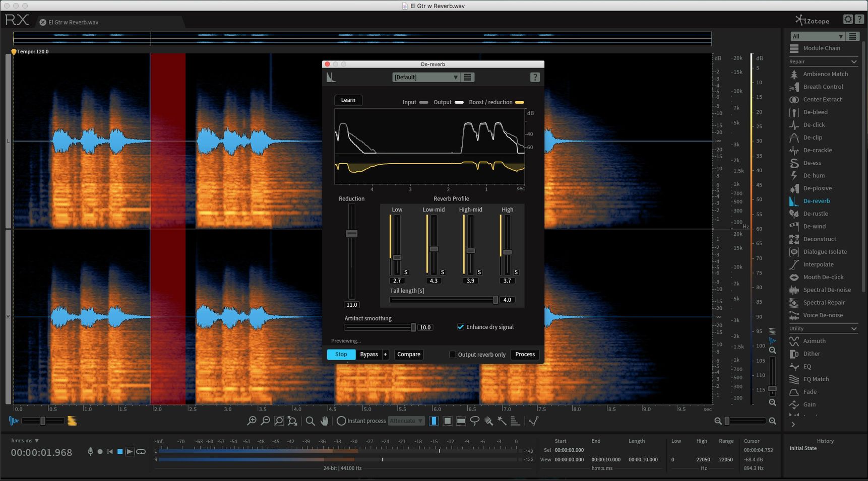Open the Attenuate instant process dropdown
The width and height of the screenshot is (868, 481).
tap(406, 421)
